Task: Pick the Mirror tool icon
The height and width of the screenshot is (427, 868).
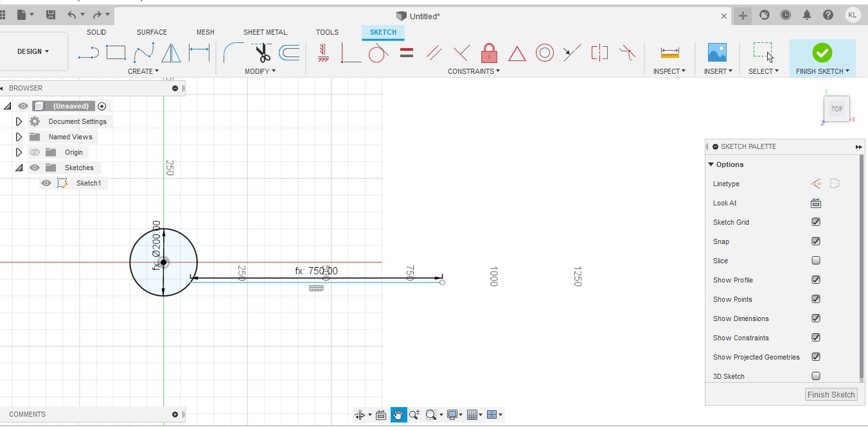Action: (171, 53)
